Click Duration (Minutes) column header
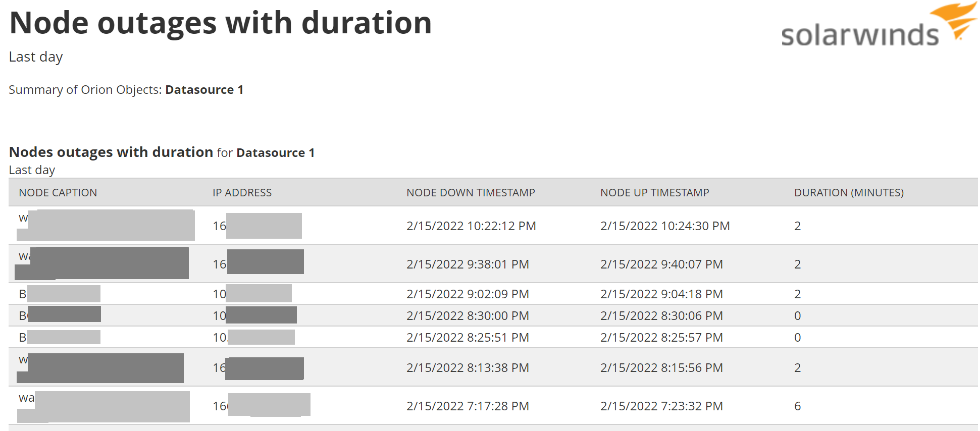Screen dimensions: 980x431 849,192
